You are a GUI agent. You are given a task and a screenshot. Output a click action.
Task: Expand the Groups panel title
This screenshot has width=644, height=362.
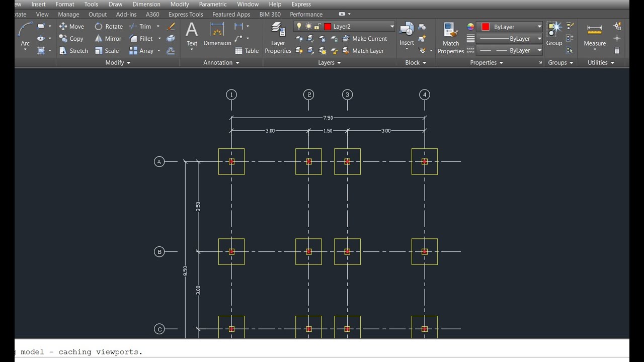(560, 62)
